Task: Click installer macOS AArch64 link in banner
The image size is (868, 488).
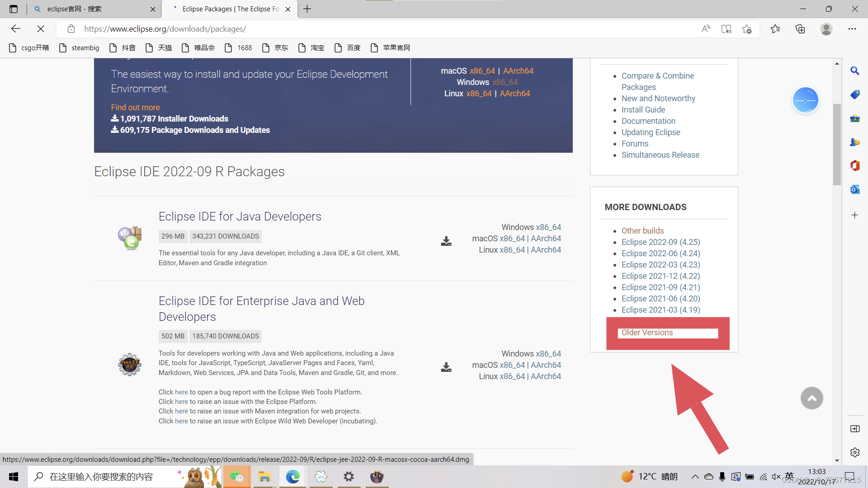Action: pyautogui.click(x=518, y=71)
